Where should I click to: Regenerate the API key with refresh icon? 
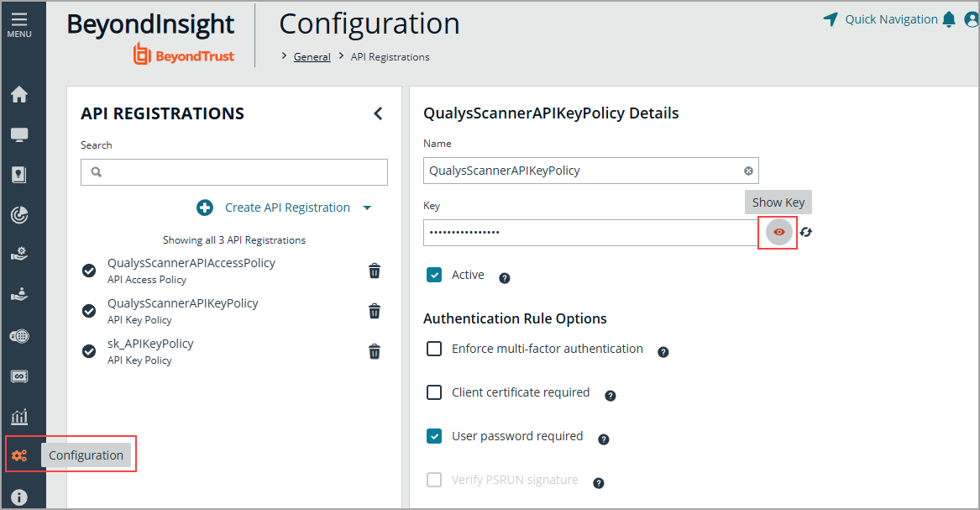806,232
